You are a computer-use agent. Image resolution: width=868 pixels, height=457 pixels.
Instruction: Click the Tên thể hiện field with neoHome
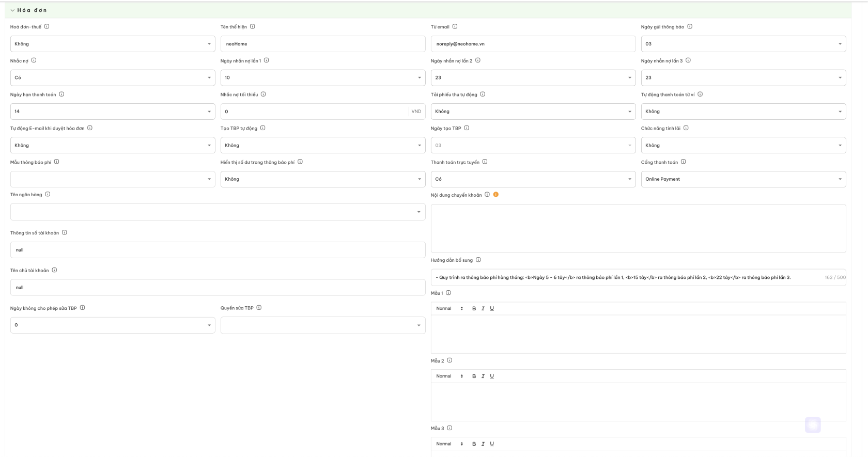pos(323,44)
